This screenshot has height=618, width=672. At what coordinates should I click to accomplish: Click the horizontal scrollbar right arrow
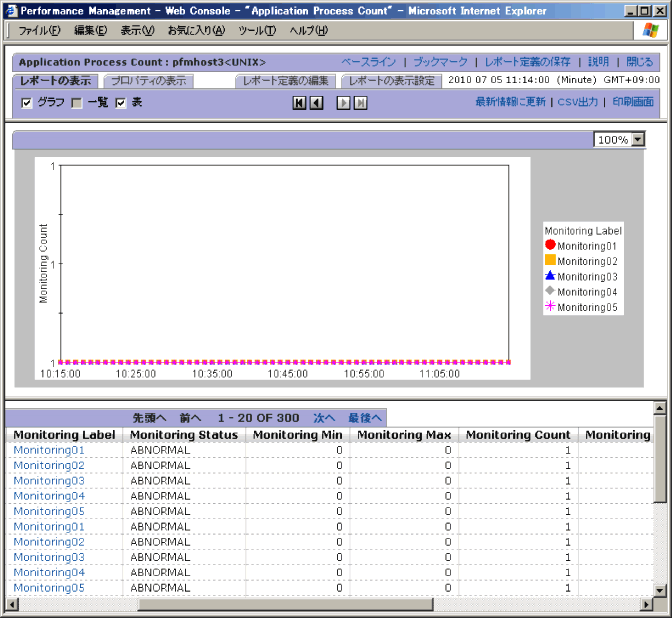644,604
